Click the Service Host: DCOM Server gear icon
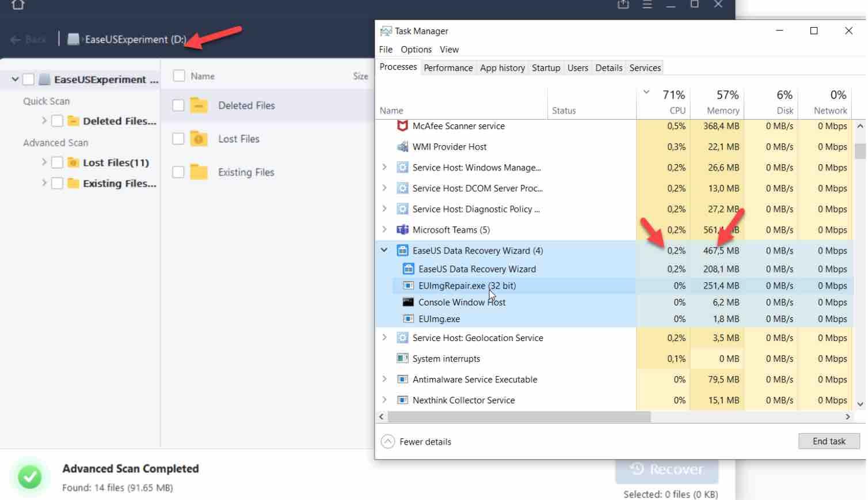Viewport: 868px width, 500px height. click(402, 188)
